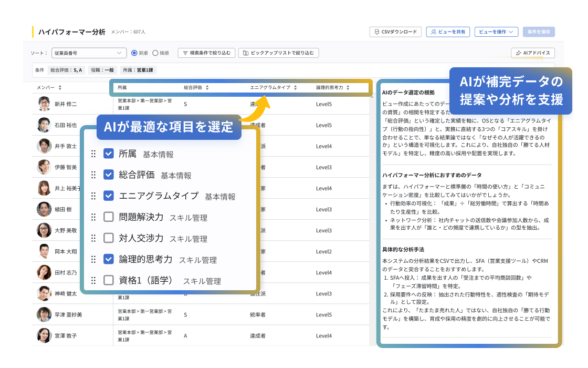Click drag handle beside 総合評価 item

pos(93,175)
